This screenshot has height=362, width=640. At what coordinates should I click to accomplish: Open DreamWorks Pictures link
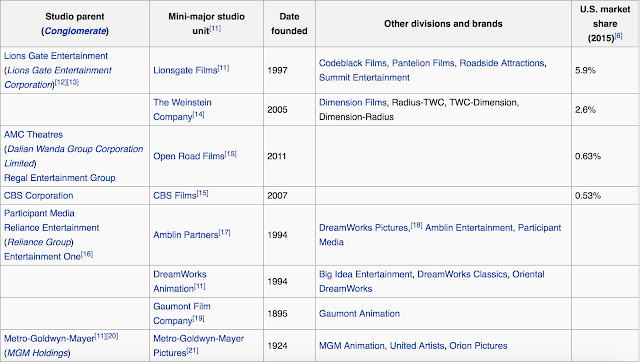tap(364, 228)
